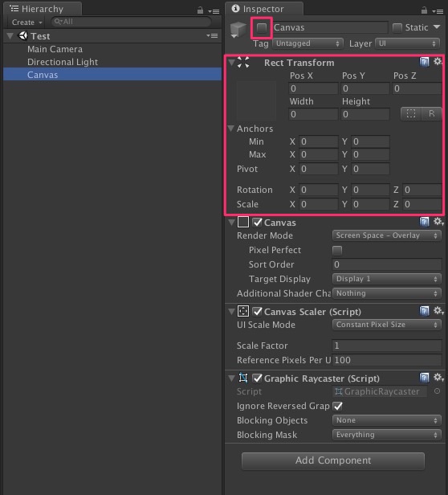Open Canvas Scaler help reference icon
The width and height of the screenshot is (448, 495).
click(x=424, y=311)
